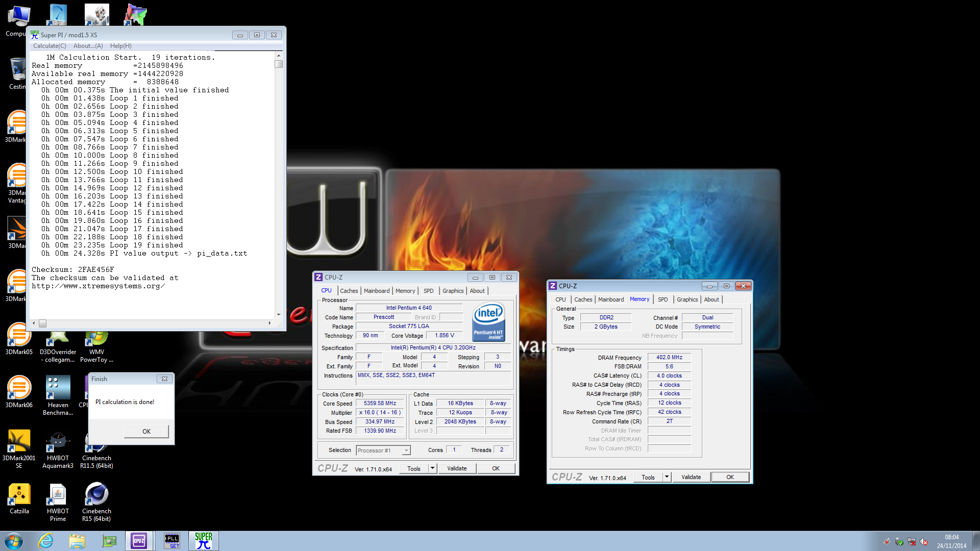Open Windows Explorer folder on taskbar
The image size is (980, 551).
tap(77, 541)
